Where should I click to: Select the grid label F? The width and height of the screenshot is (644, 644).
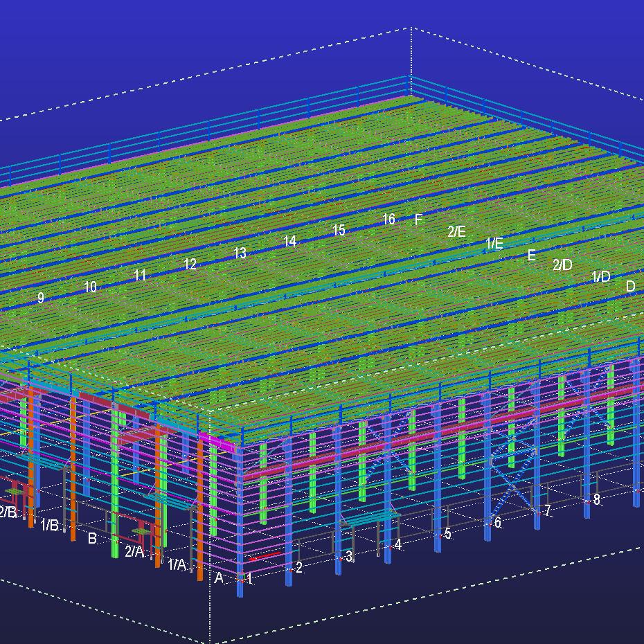(x=418, y=220)
